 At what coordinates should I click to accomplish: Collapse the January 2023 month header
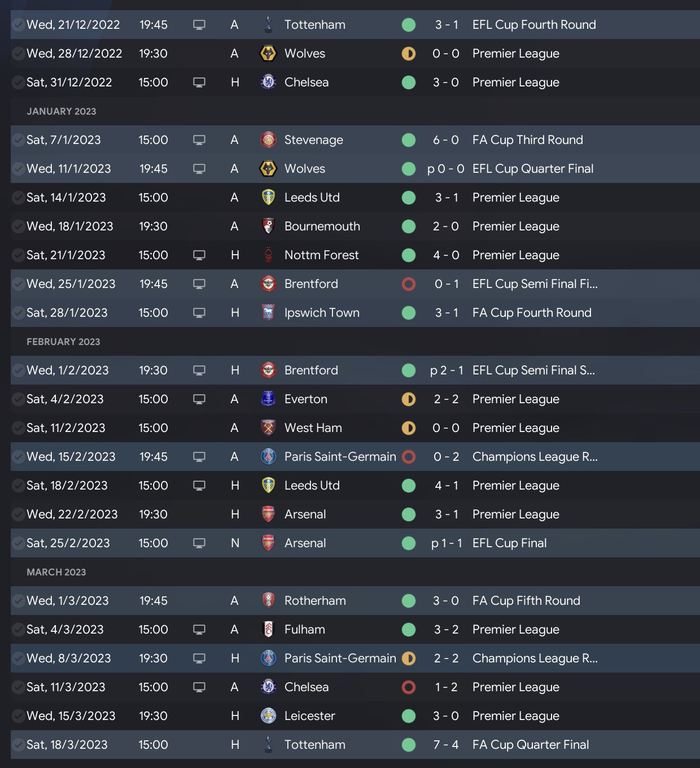pyautogui.click(x=62, y=111)
